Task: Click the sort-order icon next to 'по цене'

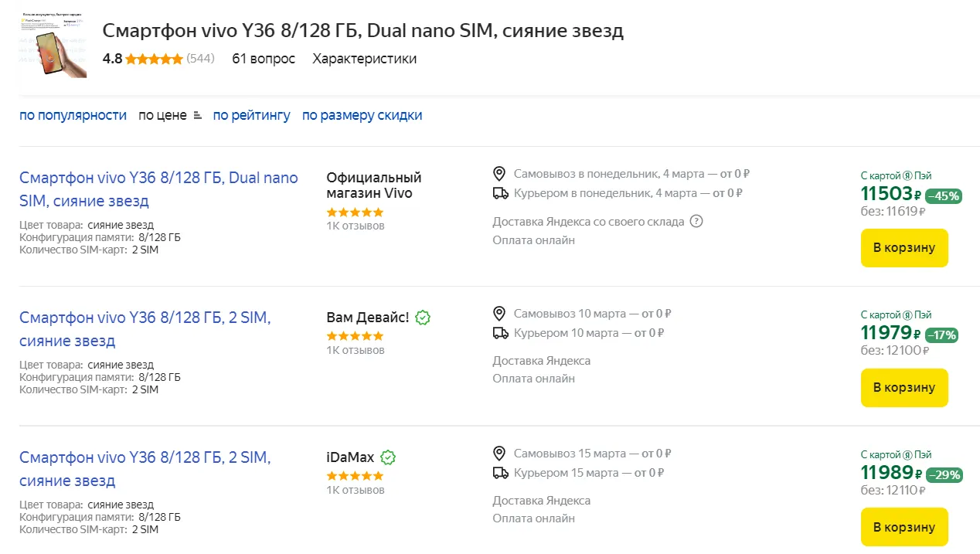Action: coord(198,116)
